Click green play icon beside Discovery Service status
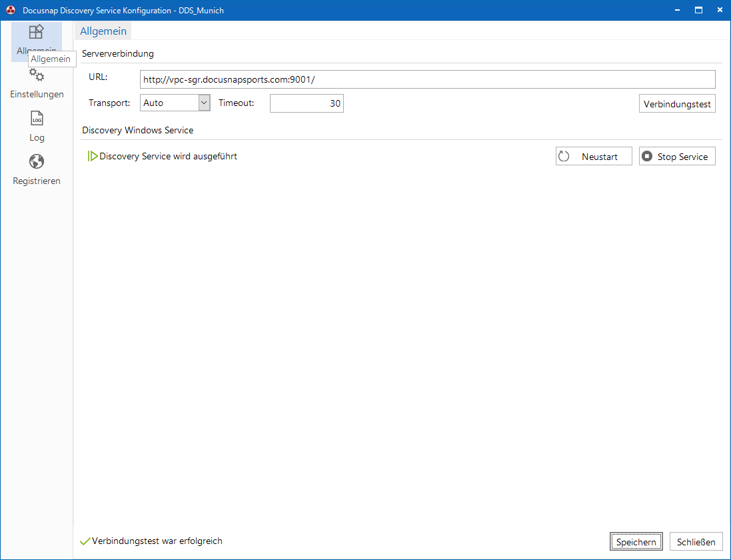Viewport: 731px width, 560px height. 93,156
